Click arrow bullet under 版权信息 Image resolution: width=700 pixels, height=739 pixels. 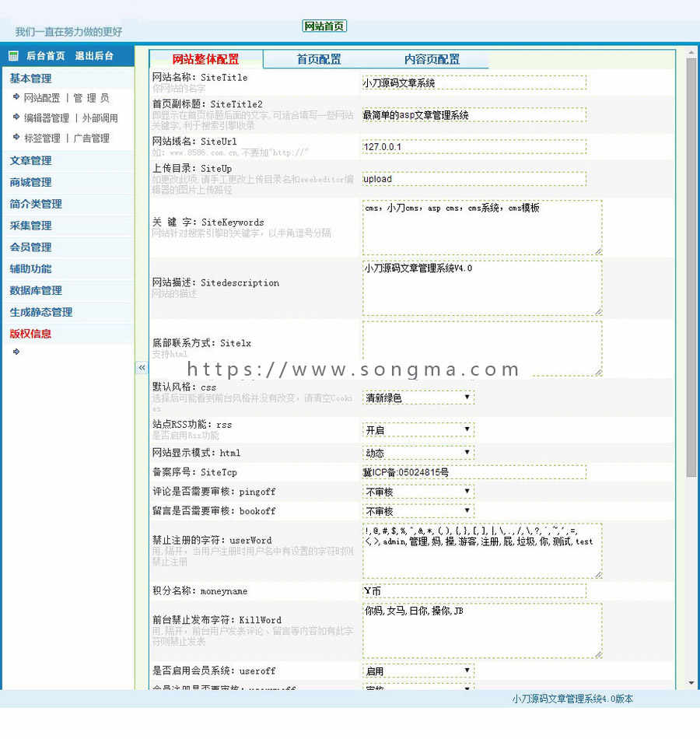point(16,352)
